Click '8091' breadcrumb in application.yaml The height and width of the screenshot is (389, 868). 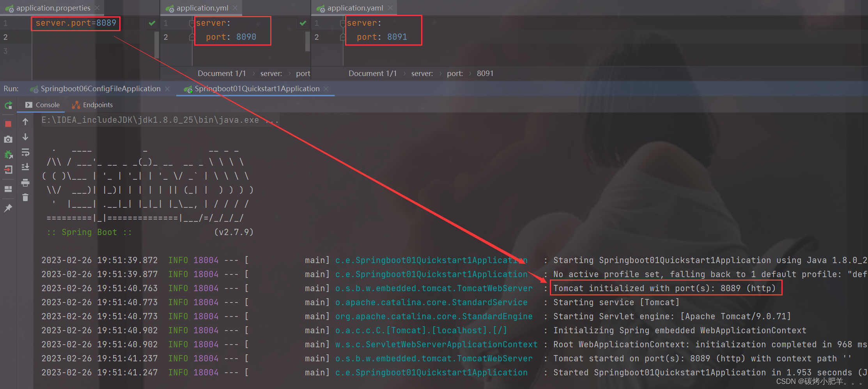pos(485,73)
